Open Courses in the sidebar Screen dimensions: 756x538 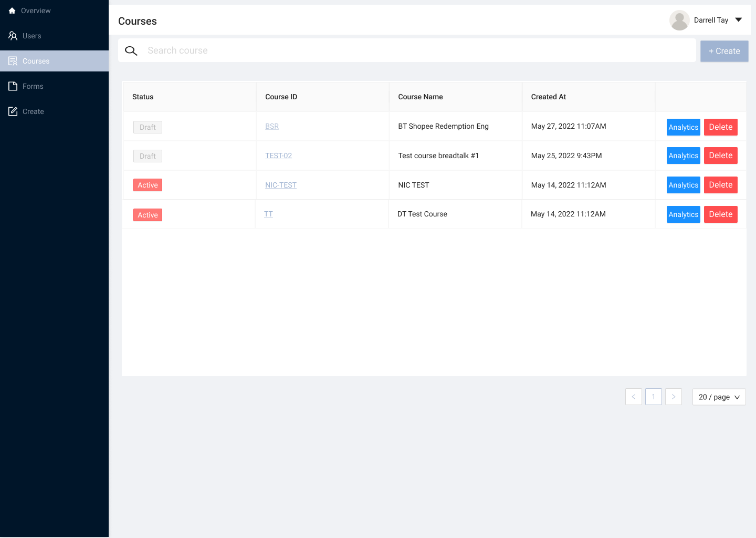pos(55,61)
